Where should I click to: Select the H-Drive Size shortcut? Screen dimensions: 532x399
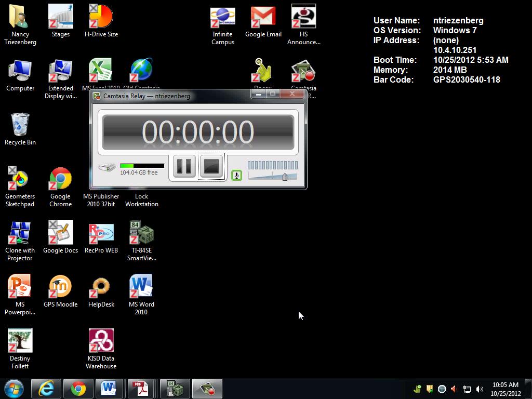pos(101,21)
